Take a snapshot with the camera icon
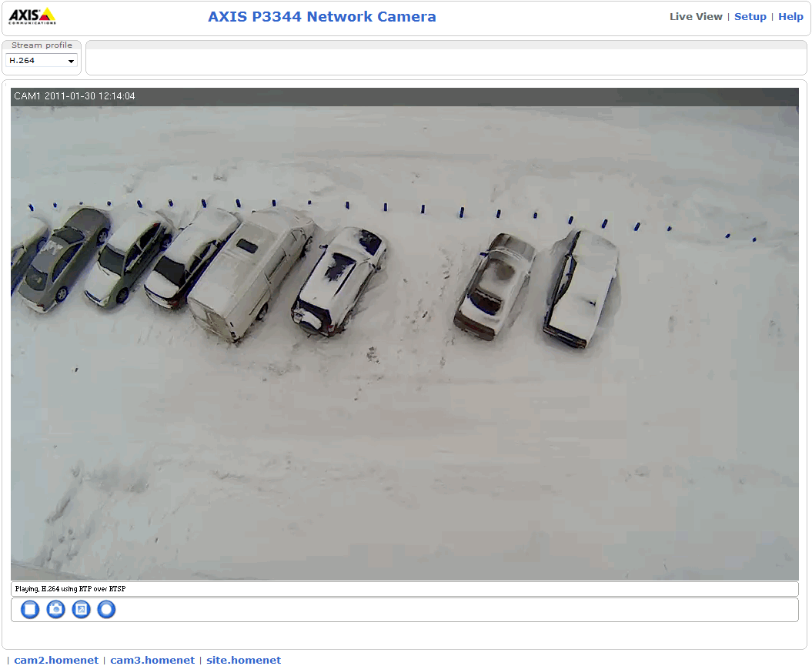Image resolution: width=812 pixels, height=666 pixels. point(55,610)
